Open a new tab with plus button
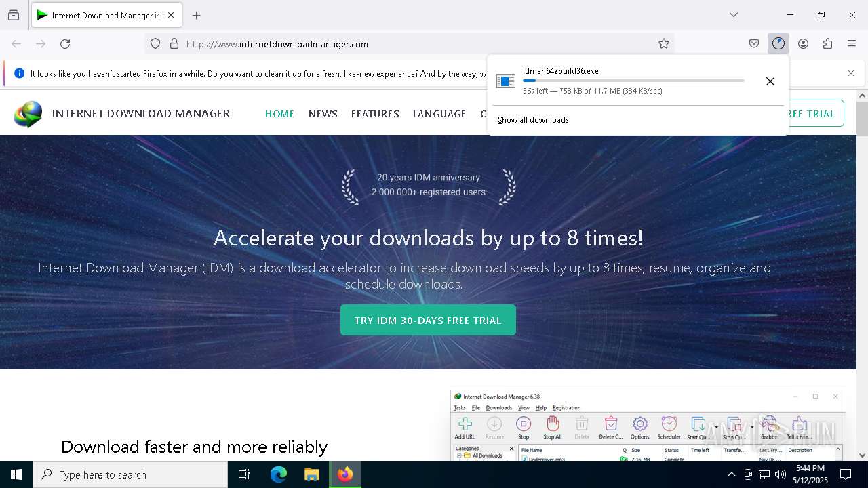 coord(196,15)
